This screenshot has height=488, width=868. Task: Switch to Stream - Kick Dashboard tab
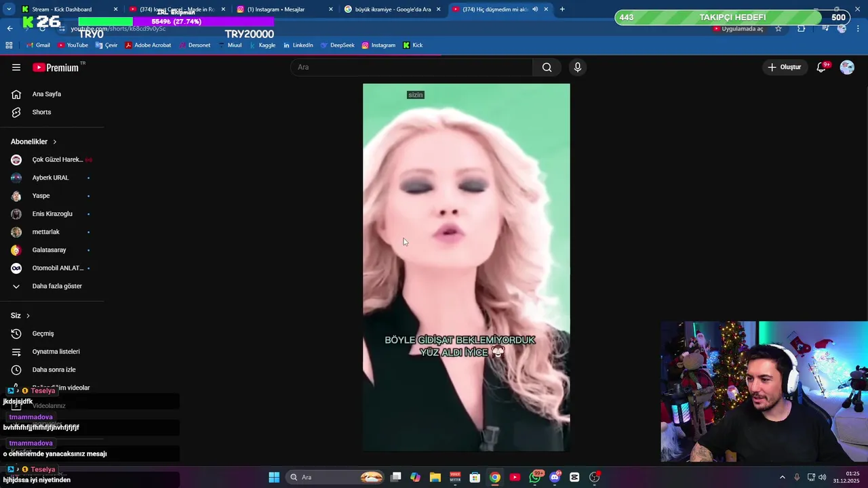point(68,9)
